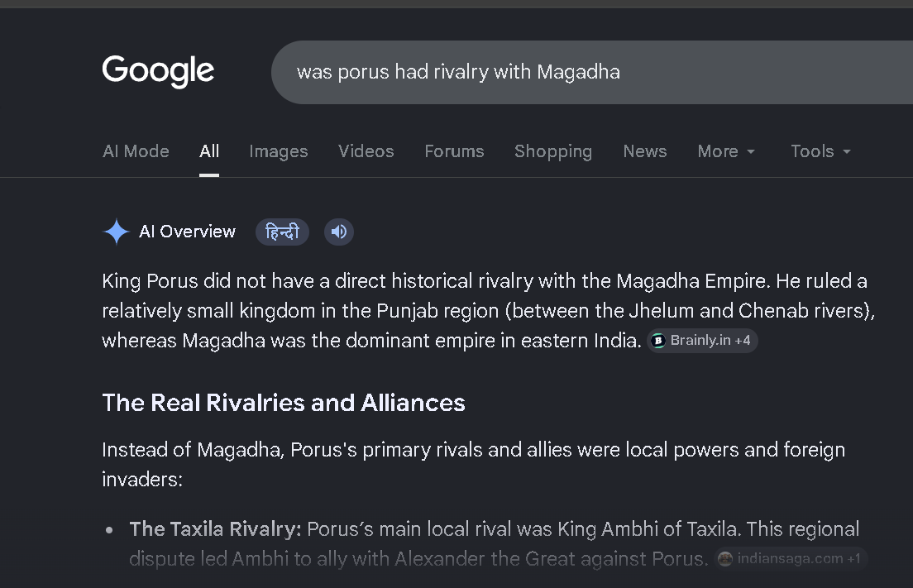Image resolution: width=913 pixels, height=588 pixels.
Task: Select the All results tab
Action: tap(209, 151)
